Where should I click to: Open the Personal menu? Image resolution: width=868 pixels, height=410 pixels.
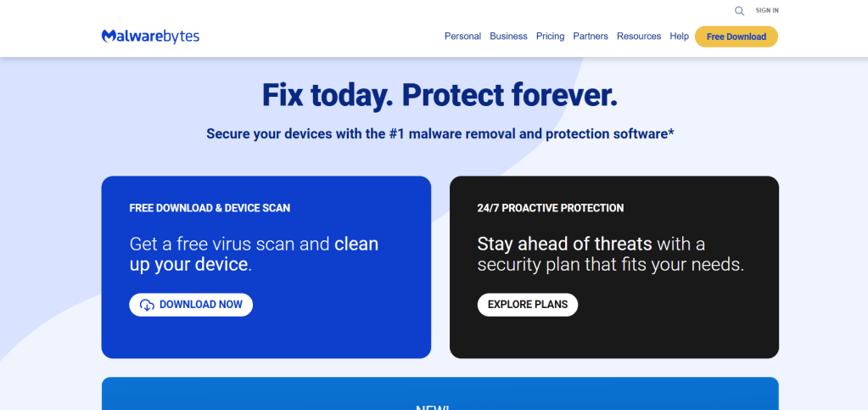coord(462,37)
